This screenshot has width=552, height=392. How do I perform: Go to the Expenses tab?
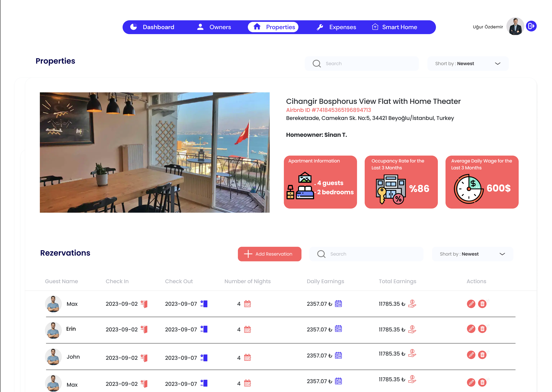pyautogui.click(x=336, y=27)
